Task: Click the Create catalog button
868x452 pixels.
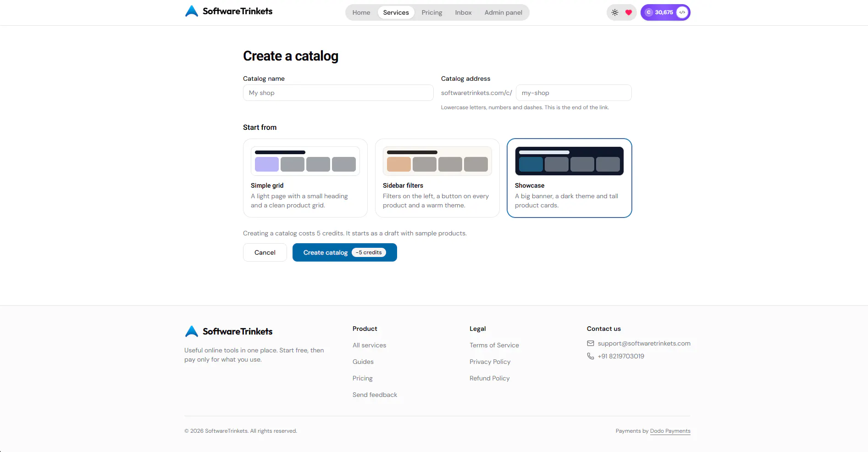Action: click(345, 252)
